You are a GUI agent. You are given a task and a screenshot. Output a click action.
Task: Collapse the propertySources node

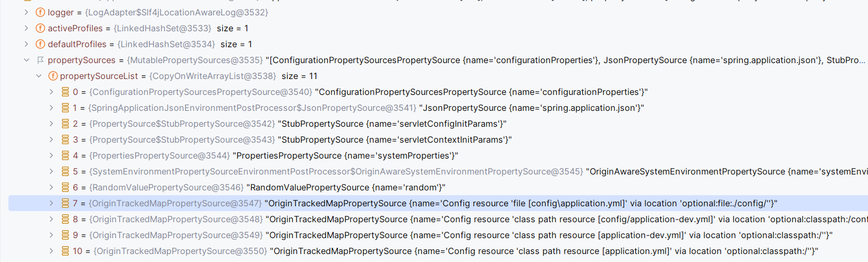[26, 60]
